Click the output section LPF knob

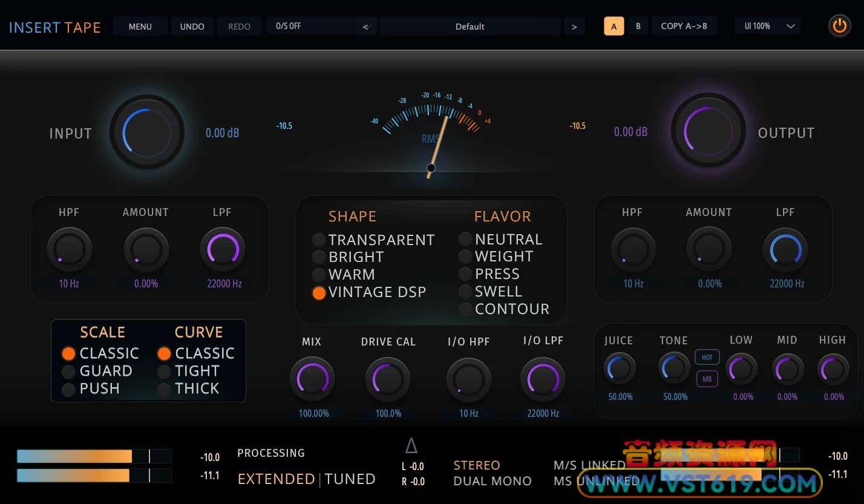pyautogui.click(x=786, y=249)
